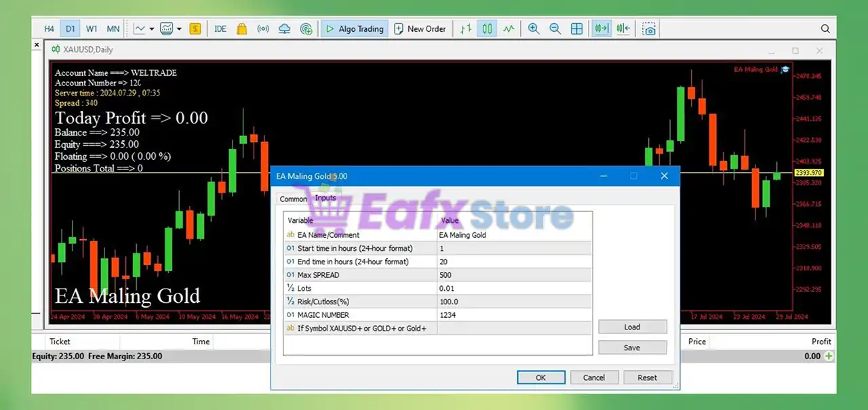Click the Reset button
The image size is (868, 410).
tap(647, 377)
